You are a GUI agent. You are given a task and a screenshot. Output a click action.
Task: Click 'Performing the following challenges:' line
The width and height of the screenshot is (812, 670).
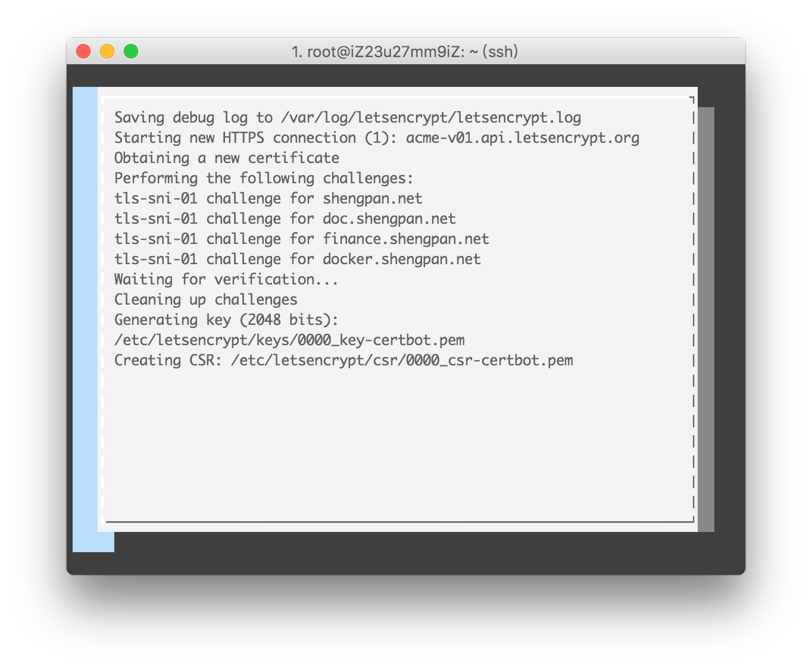(264, 179)
